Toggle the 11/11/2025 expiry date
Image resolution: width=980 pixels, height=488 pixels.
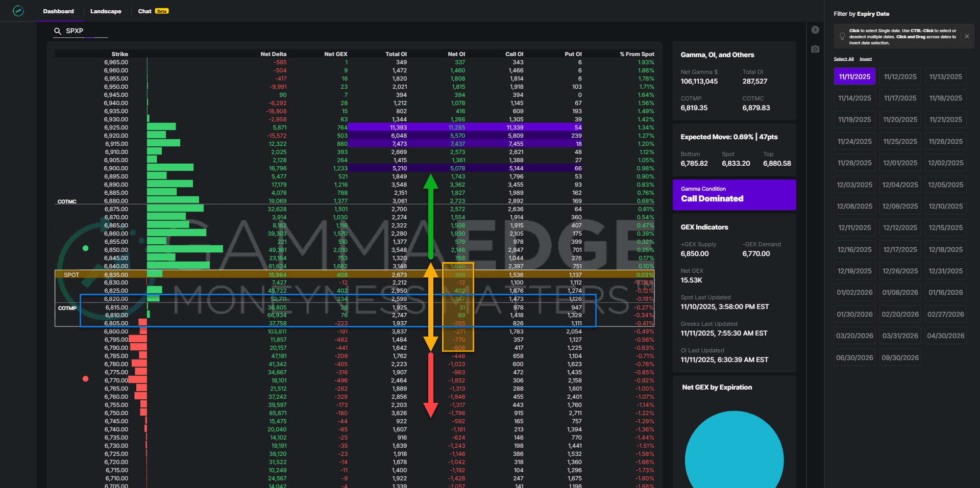pyautogui.click(x=854, y=76)
